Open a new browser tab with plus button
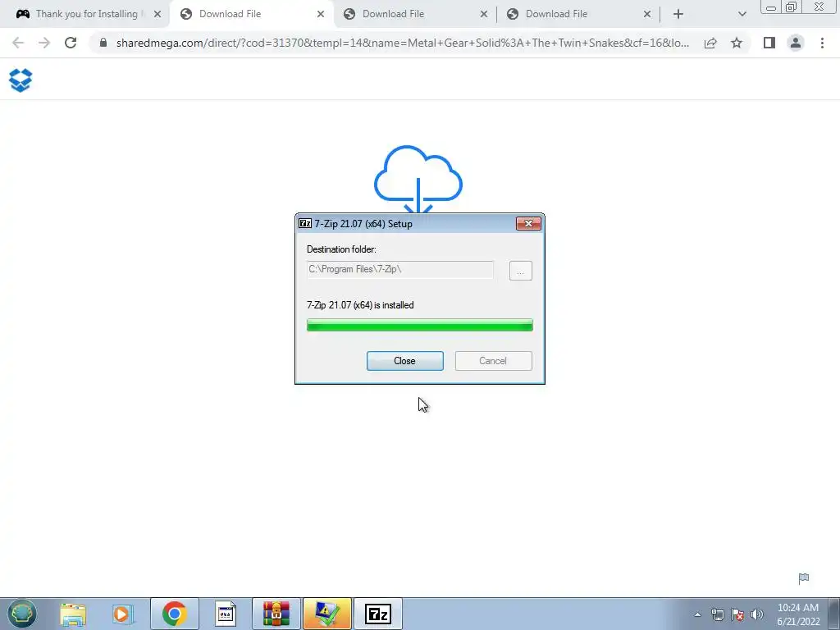Image resolution: width=840 pixels, height=630 pixels. (x=678, y=15)
